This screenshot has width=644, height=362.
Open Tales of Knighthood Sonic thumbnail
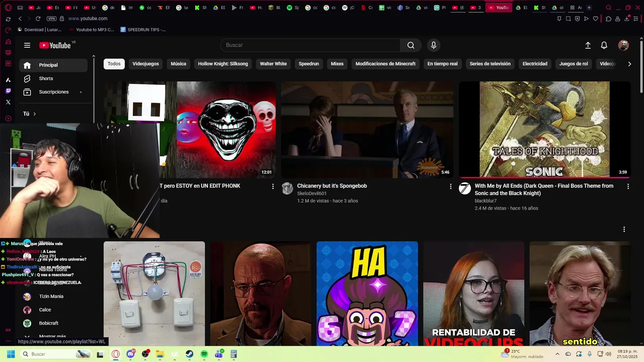tap(544, 129)
